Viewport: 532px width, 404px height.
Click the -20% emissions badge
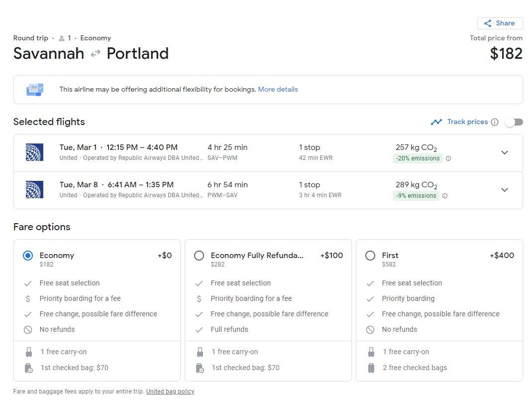pos(418,158)
